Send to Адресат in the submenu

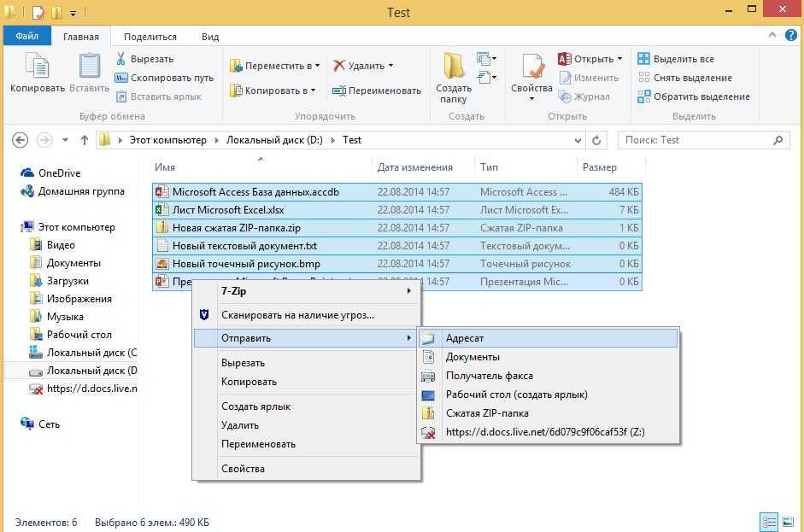pyautogui.click(x=549, y=338)
